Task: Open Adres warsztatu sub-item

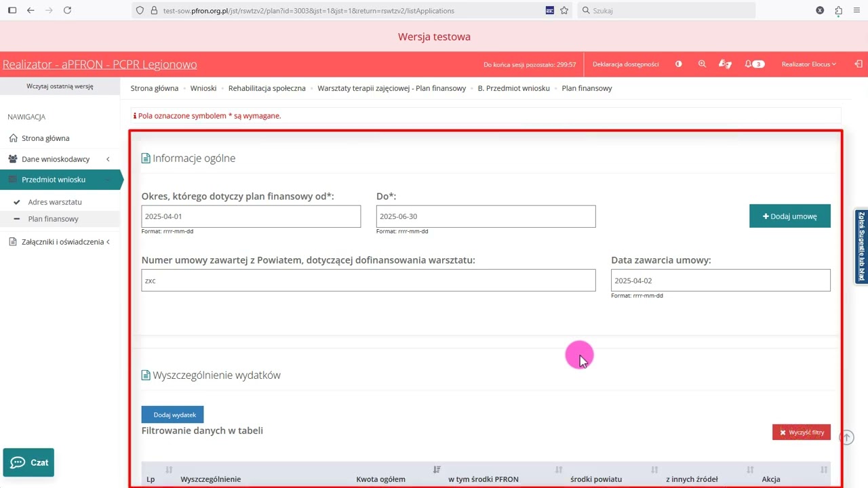Action: tap(54, 202)
